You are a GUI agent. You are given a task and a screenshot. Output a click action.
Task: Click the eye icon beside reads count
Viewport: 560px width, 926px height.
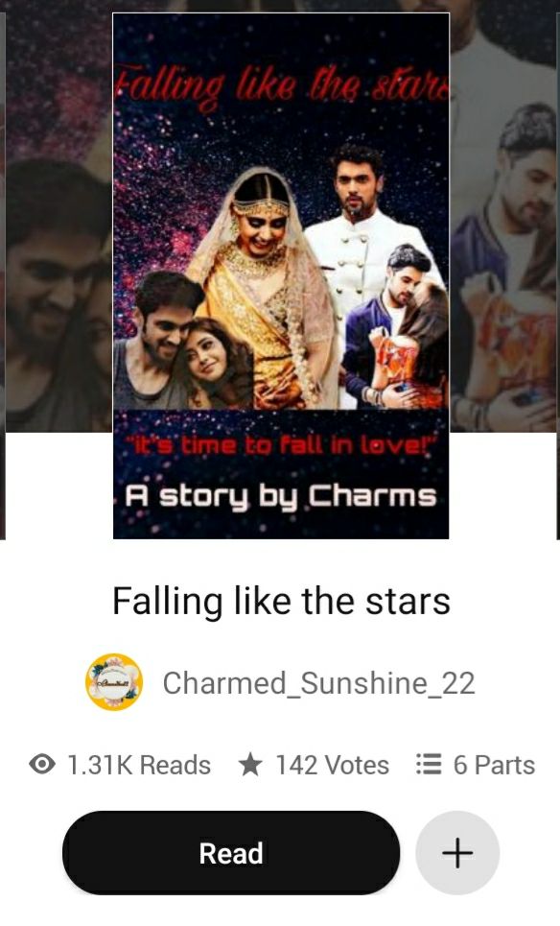click(x=42, y=765)
